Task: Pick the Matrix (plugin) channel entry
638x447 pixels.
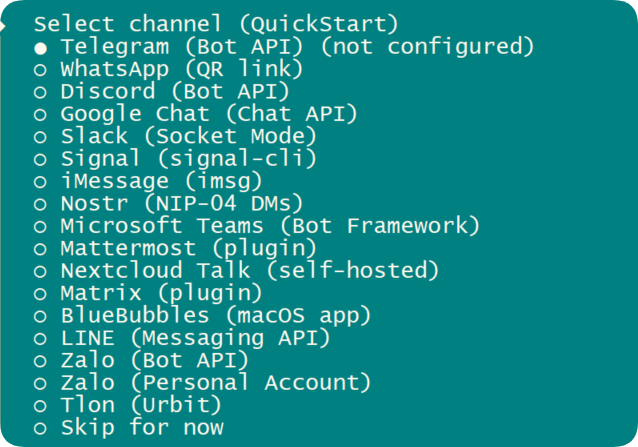Action: pyautogui.click(x=161, y=294)
